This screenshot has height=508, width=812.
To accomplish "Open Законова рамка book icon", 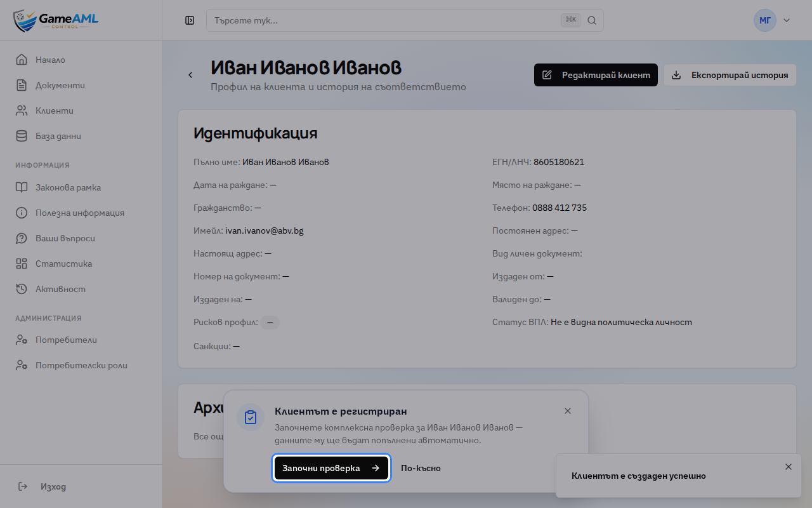I will 22,187.
